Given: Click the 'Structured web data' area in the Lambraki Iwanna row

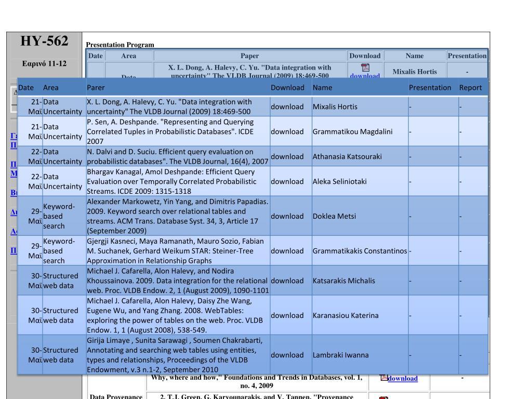Looking at the screenshot, I should point(60,355).
